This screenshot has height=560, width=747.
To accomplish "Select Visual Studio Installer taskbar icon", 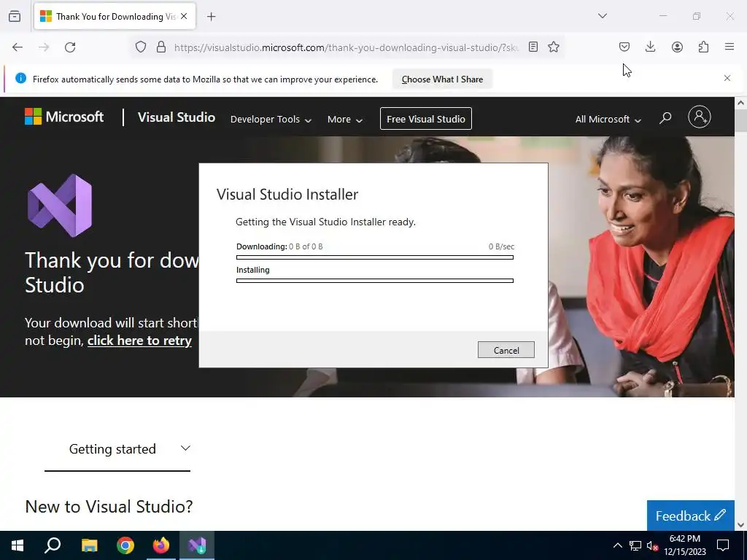I will (x=197, y=545).
